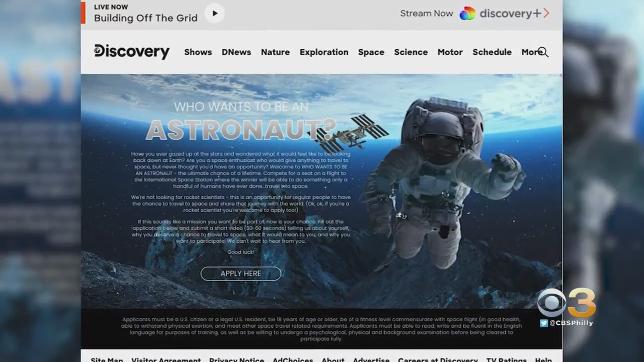Click the discovery+ rainbow logo
Viewport: 644px width, 362px height.
(467, 14)
